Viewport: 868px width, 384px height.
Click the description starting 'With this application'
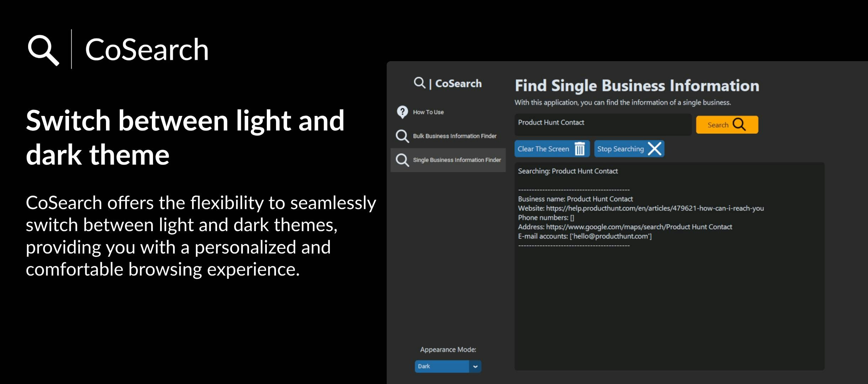click(x=623, y=103)
